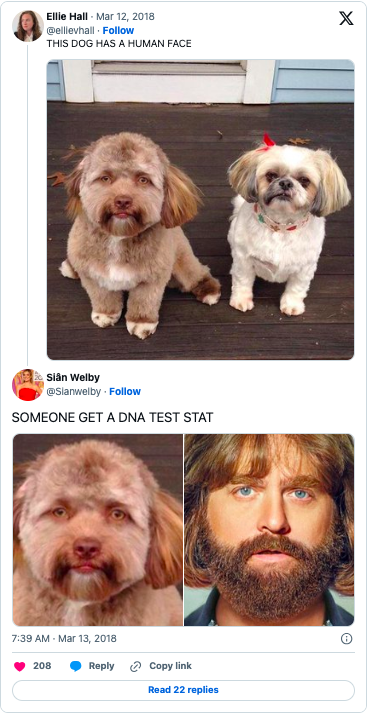The image size is (373, 719).
Task: Like the tweet with heart icon
Action: 19,666
